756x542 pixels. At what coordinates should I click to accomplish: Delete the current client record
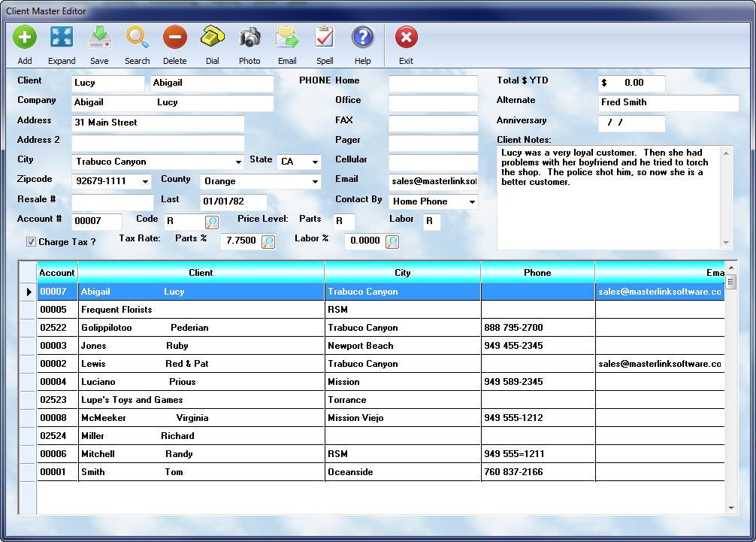[174, 38]
